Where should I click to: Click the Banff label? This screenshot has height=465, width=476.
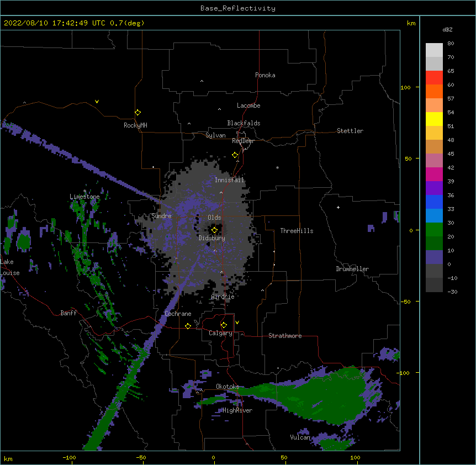(68, 313)
